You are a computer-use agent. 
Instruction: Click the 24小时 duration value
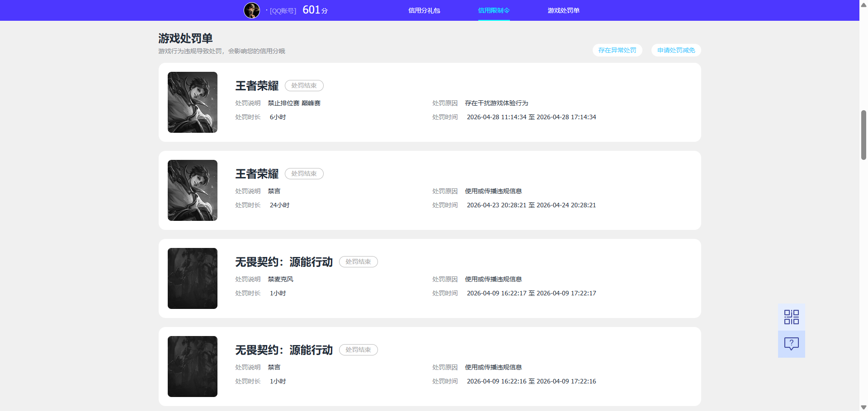[x=279, y=205]
